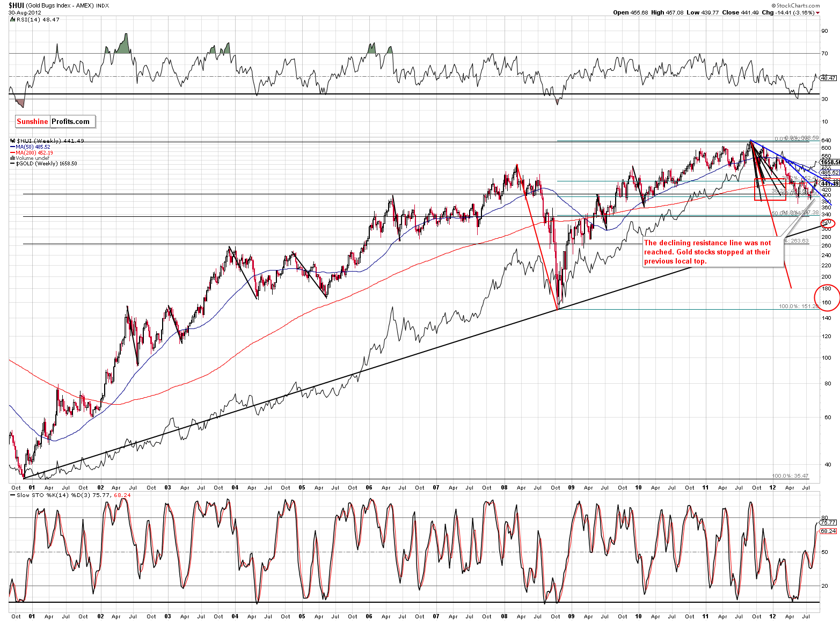
Task: Click the red MA(200) legend line swatch
Action: 12,152
